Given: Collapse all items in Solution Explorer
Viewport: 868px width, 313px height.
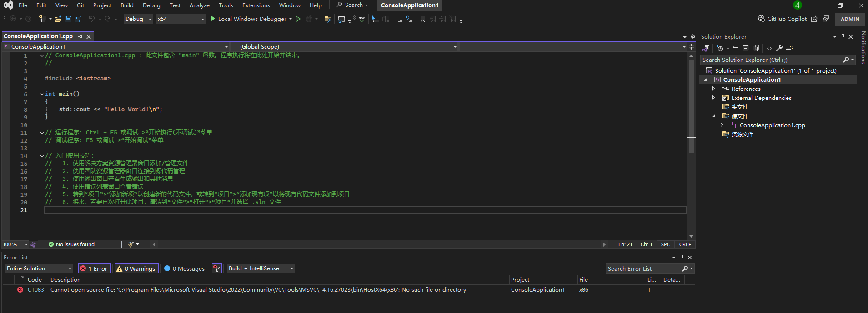Looking at the screenshot, I should click(746, 48).
